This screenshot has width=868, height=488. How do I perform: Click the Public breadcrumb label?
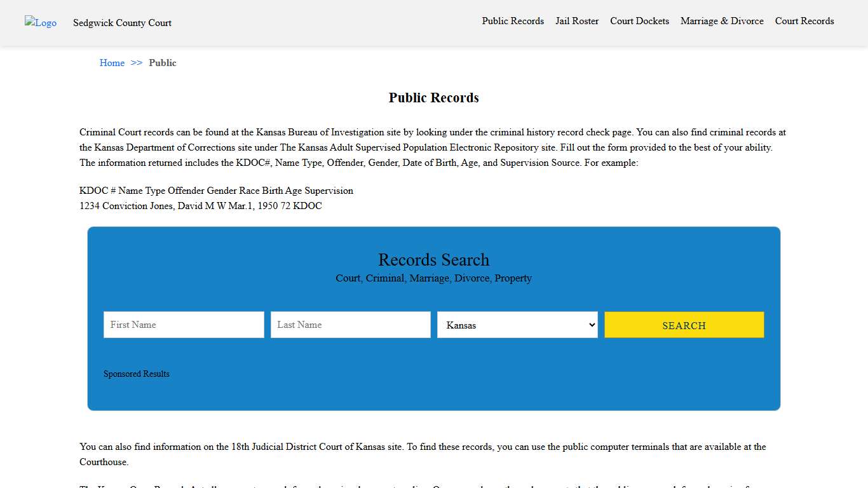click(x=163, y=62)
